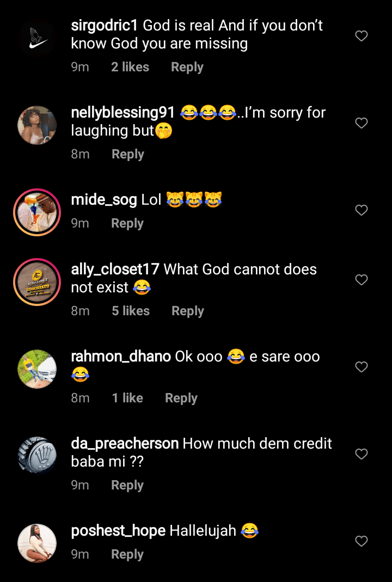The image size is (392, 582).
Task: Heart ally_closet17's comment
Action: point(362,280)
